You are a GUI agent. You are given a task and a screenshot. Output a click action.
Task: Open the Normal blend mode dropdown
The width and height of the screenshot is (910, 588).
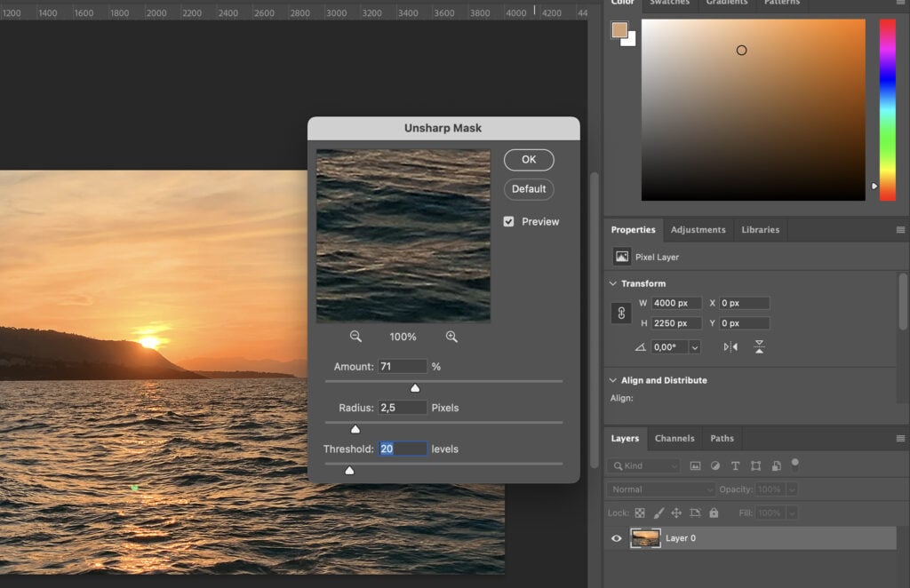pyautogui.click(x=659, y=489)
